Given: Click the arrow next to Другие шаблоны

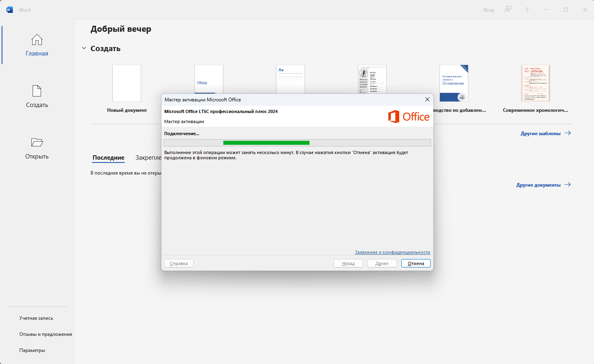Looking at the screenshot, I should (568, 133).
